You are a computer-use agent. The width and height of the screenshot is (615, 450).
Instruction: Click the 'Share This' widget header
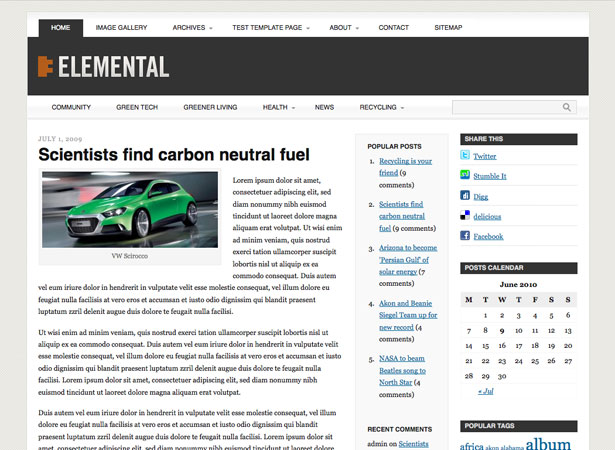(519, 139)
